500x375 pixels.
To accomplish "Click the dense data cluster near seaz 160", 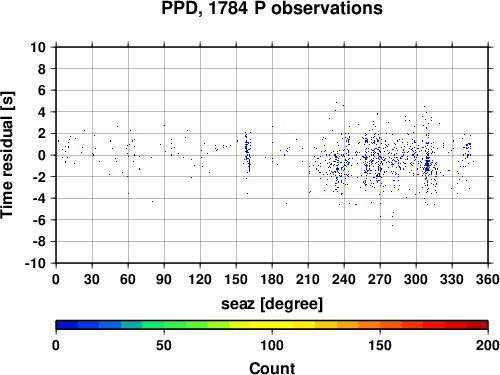I will (247, 152).
